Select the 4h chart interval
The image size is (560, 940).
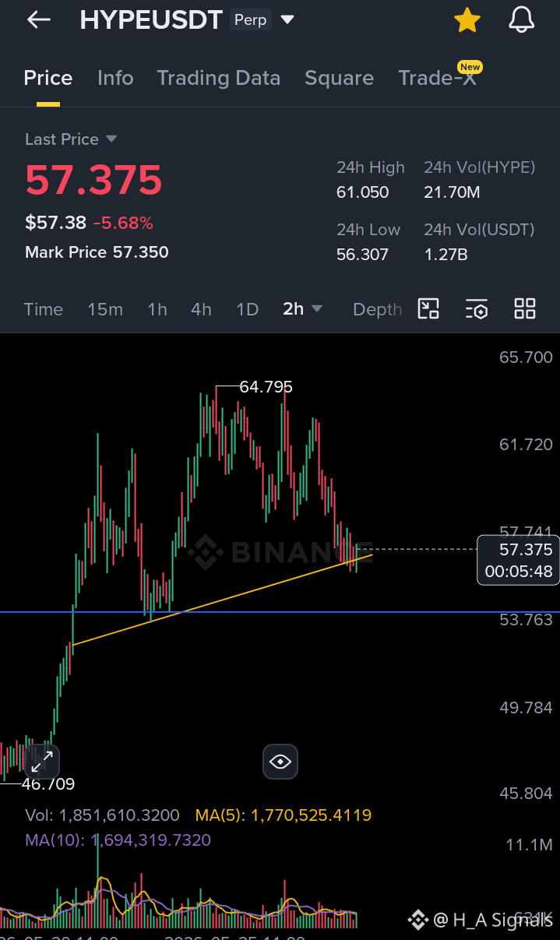coord(201,309)
